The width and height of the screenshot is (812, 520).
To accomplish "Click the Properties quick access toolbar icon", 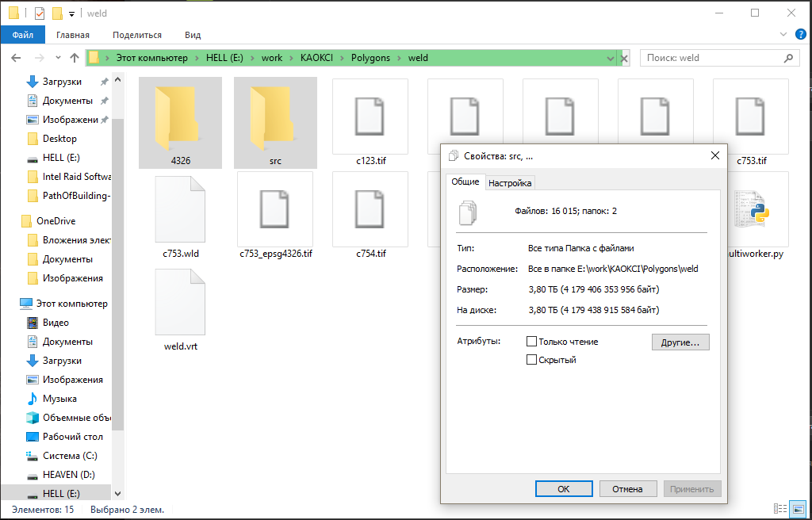I will 40,13.
